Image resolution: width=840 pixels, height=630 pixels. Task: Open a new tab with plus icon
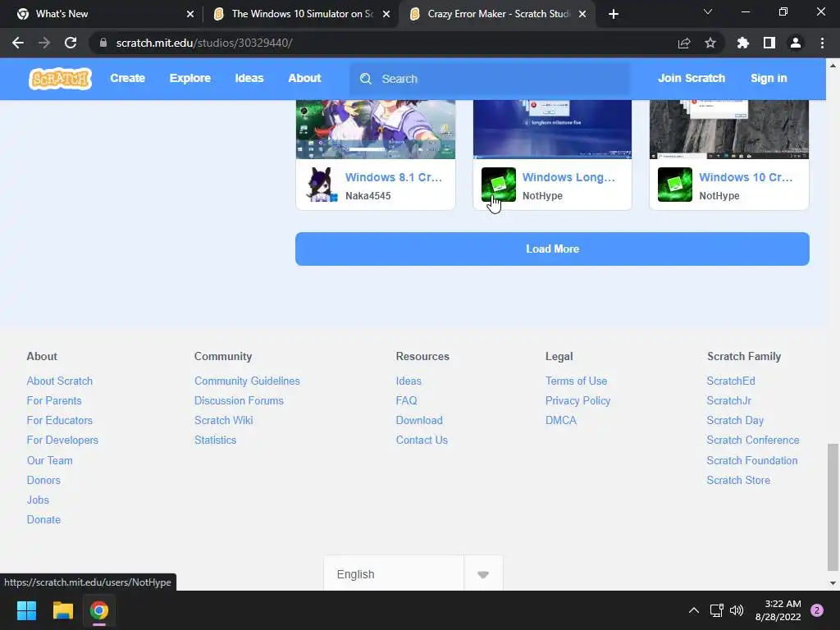click(x=614, y=14)
